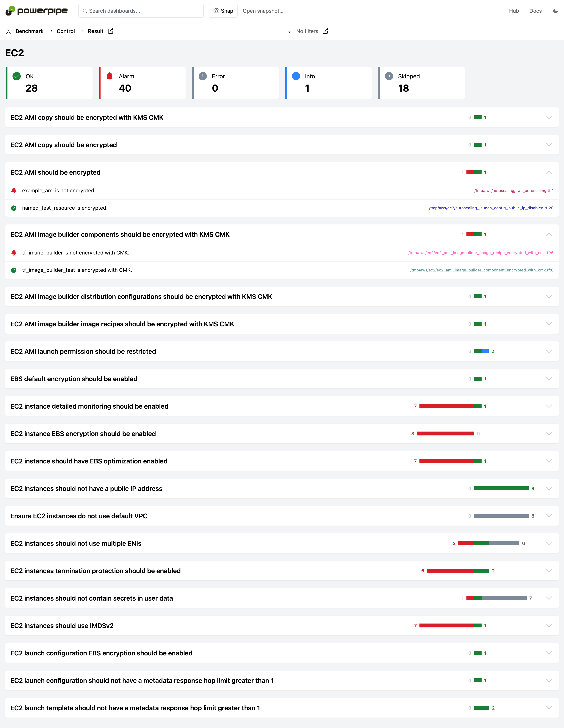The width and height of the screenshot is (564, 728).
Task: Click the Snap camera button
Action: point(223,11)
